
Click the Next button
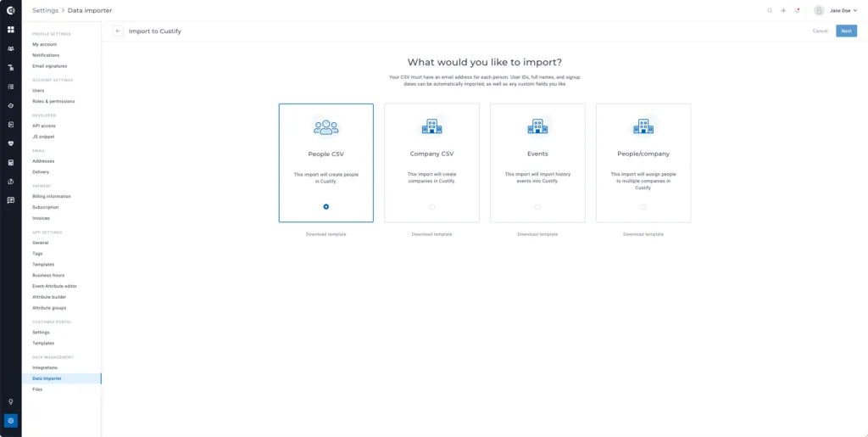(847, 31)
